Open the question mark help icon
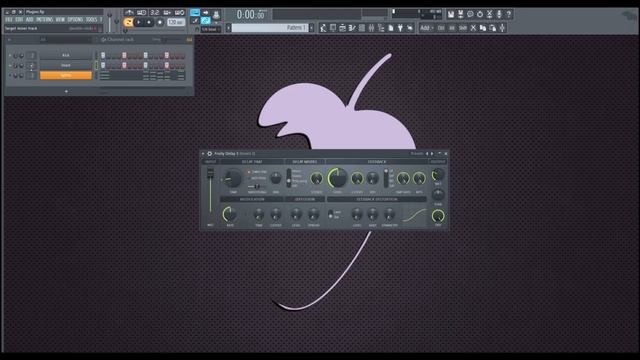This screenshot has width=640, height=360. [509, 14]
